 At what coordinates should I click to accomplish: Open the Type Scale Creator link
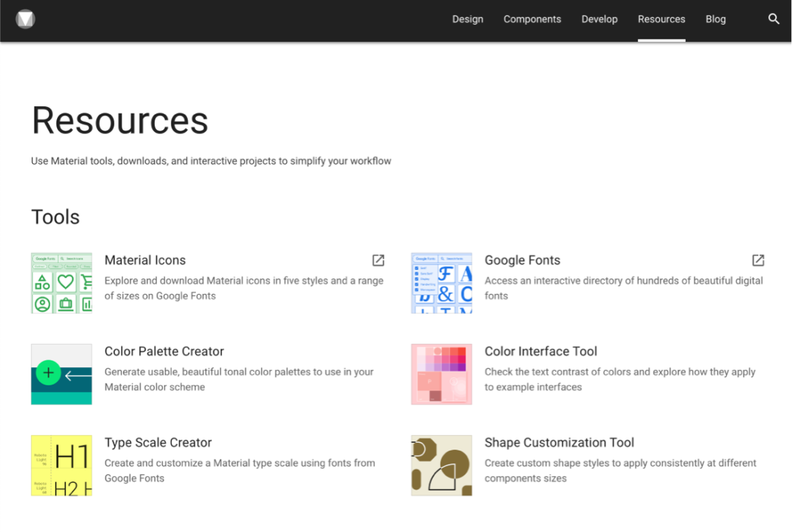coord(158,443)
